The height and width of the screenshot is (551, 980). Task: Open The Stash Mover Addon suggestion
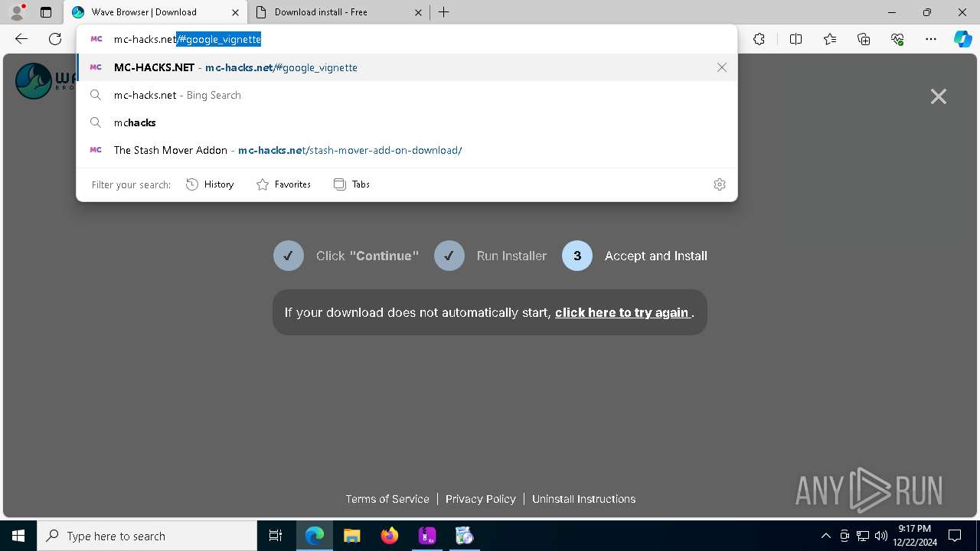click(407, 150)
